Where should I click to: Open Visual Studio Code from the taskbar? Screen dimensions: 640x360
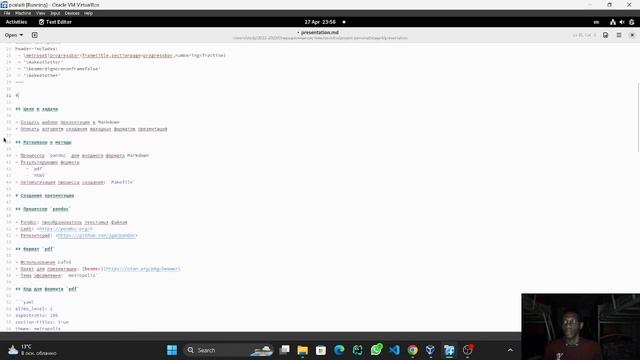coord(394,350)
